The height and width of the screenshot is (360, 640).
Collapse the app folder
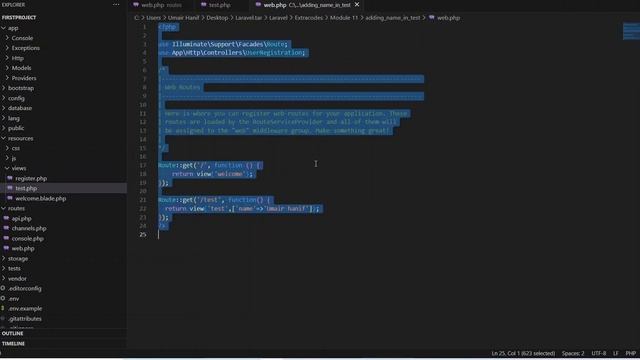pyautogui.click(x=13, y=28)
